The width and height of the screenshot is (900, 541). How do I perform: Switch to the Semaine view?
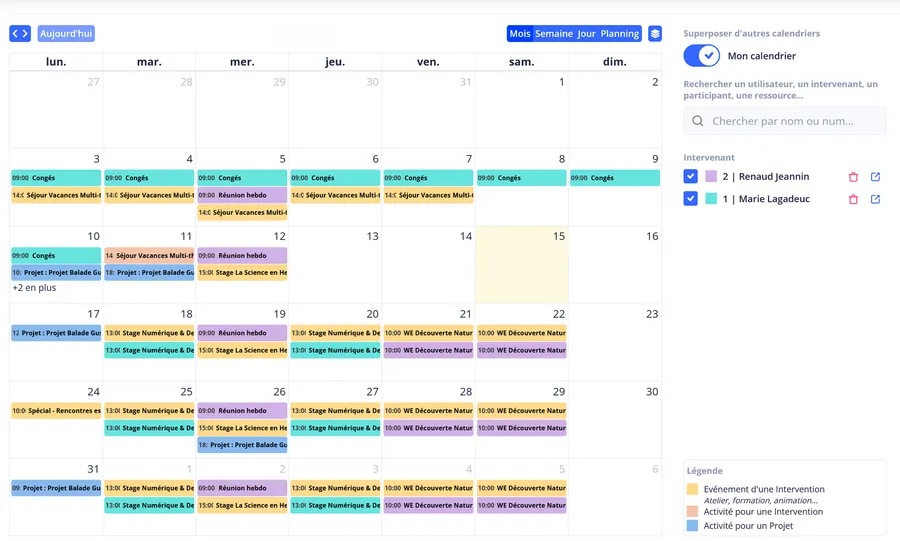coord(554,34)
